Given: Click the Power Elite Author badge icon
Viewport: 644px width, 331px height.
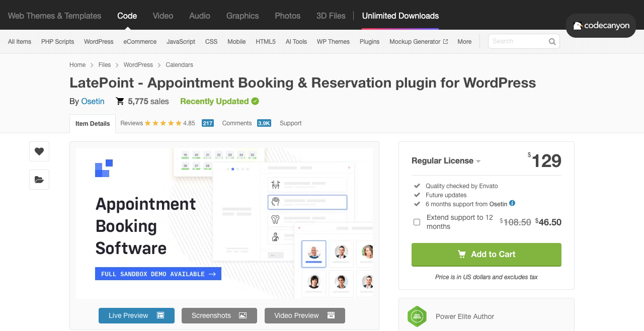Looking at the screenshot, I should [x=417, y=316].
